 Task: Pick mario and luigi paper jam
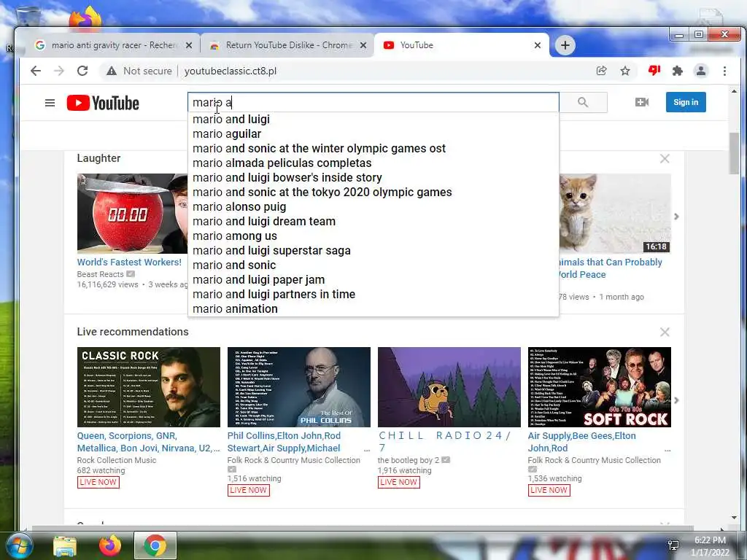pos(373,279)
